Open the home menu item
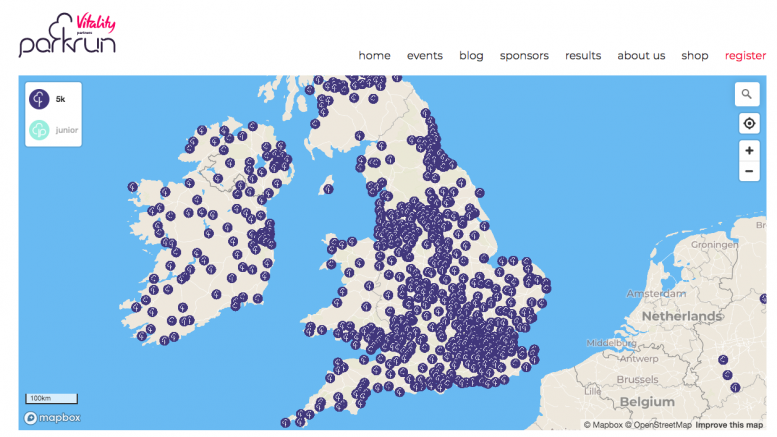This screenshot has width=777, height=437. [374, 56]
